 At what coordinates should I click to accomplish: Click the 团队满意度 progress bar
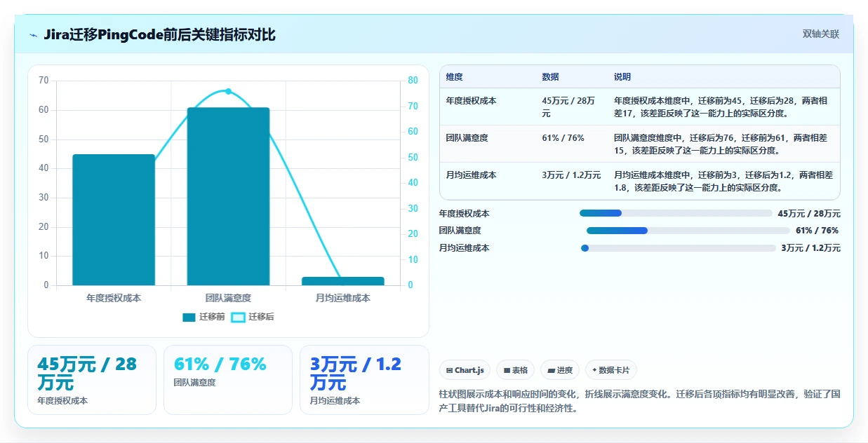(x=688, y=231)
